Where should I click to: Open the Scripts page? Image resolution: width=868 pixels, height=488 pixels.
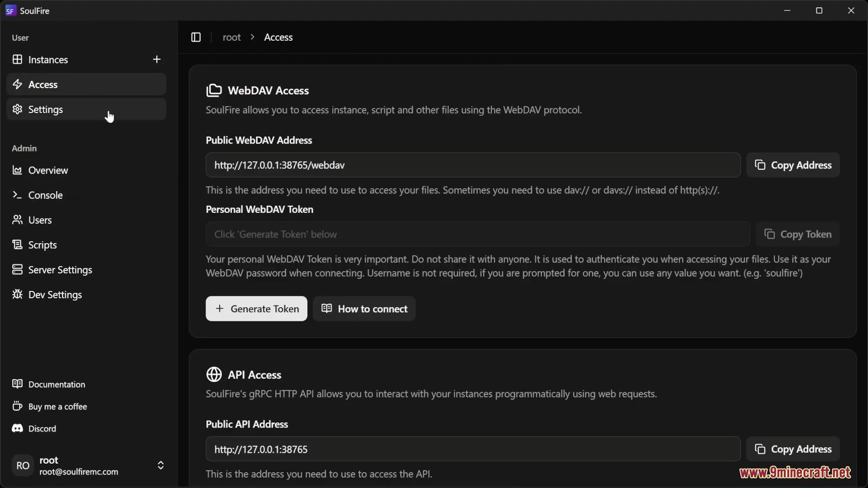click(86, 245)
